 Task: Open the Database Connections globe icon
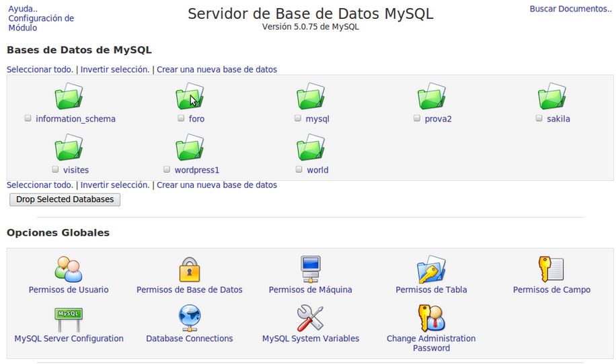[189, 318]
